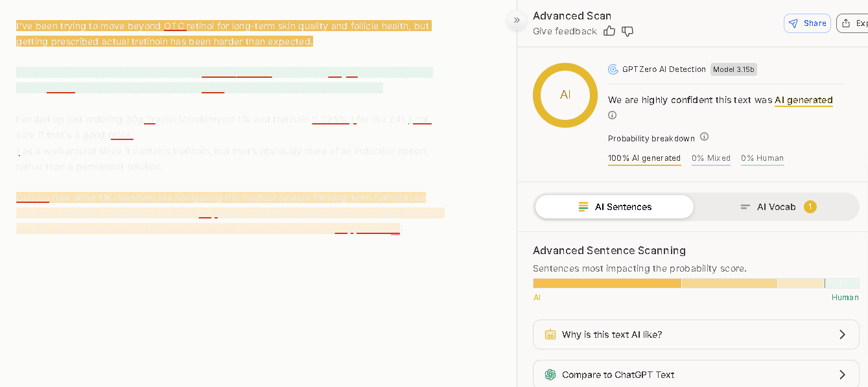This screenshot has width=868, height=387.
Task: Click the thumbs down feedback icon
Action: click(627, 31)
